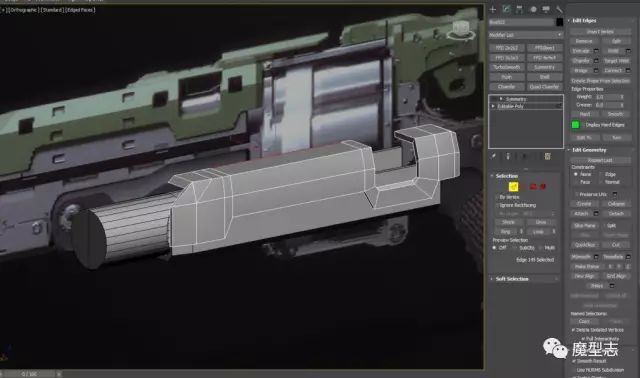Screen dimensions: 640x378
Task: Open the Create command panel tab
Action: [493, 9]
